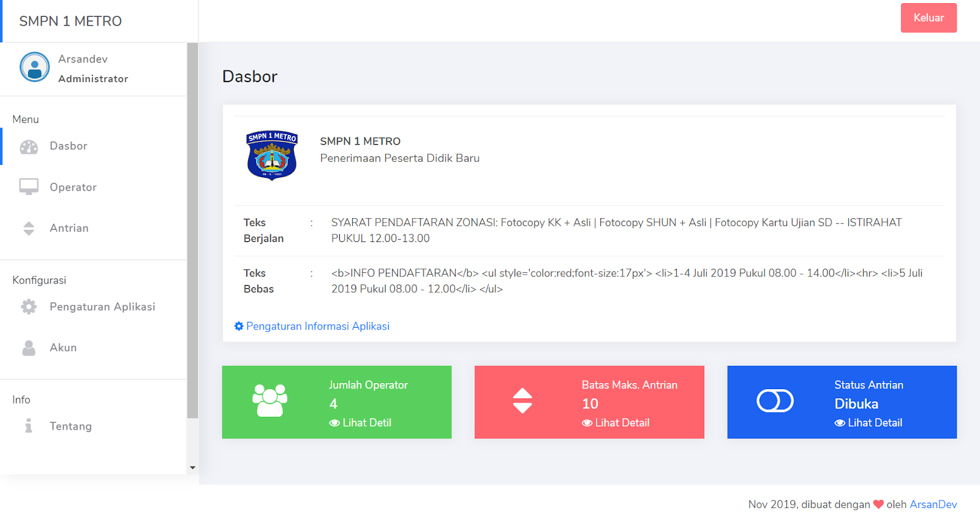980x524 pixels.
Task: Click the red heart icon in the footer
Action: 878,504
